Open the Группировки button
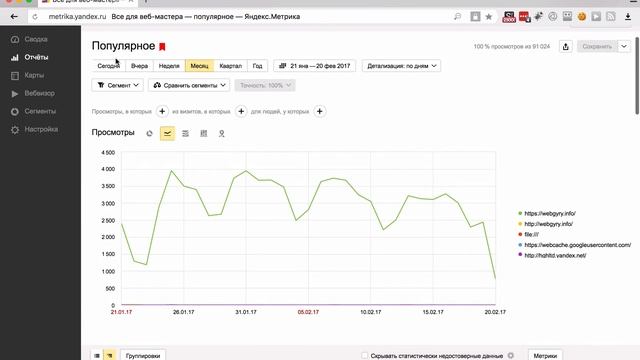This screenshot has height=360, width=640. coord(143,355)
